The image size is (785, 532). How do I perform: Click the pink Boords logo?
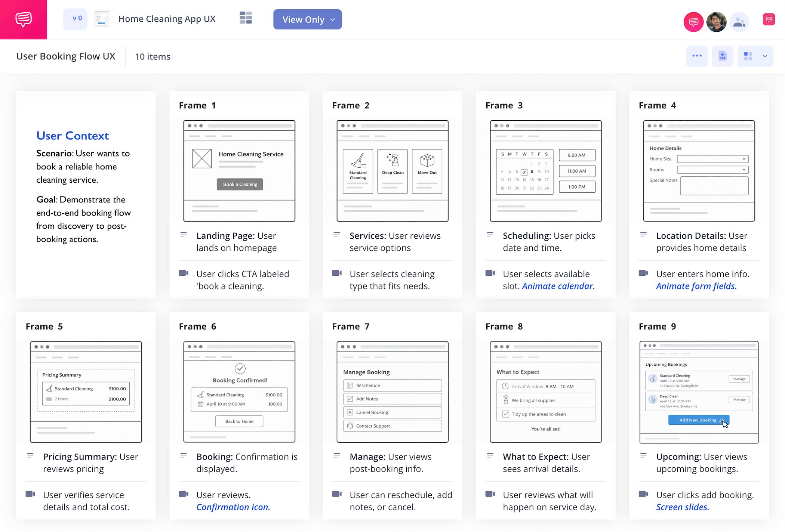(x=23, y=19)
